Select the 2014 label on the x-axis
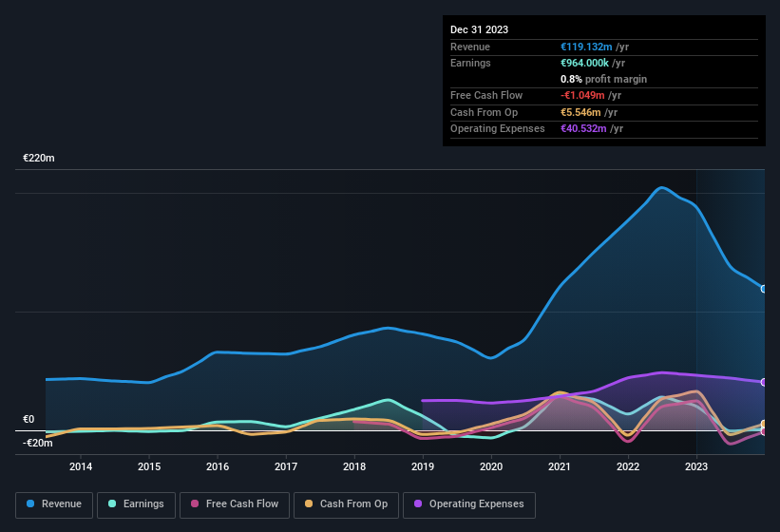Screen dimensions: 780x532 [81, 466]
